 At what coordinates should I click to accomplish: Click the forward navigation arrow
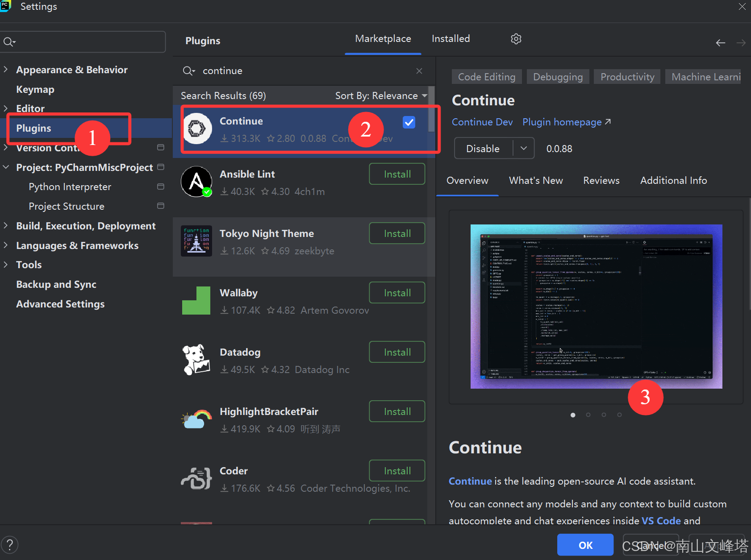pos(741,43)
